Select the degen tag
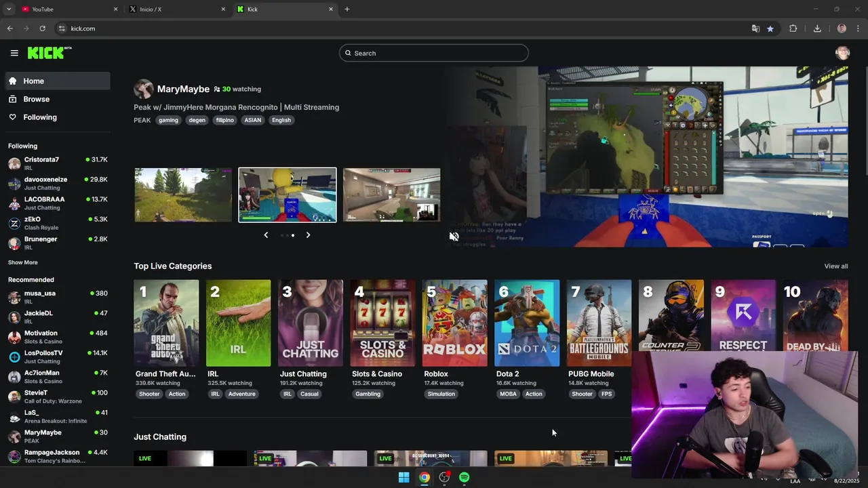This screenshot has height=488, width=868. [197, 120]
